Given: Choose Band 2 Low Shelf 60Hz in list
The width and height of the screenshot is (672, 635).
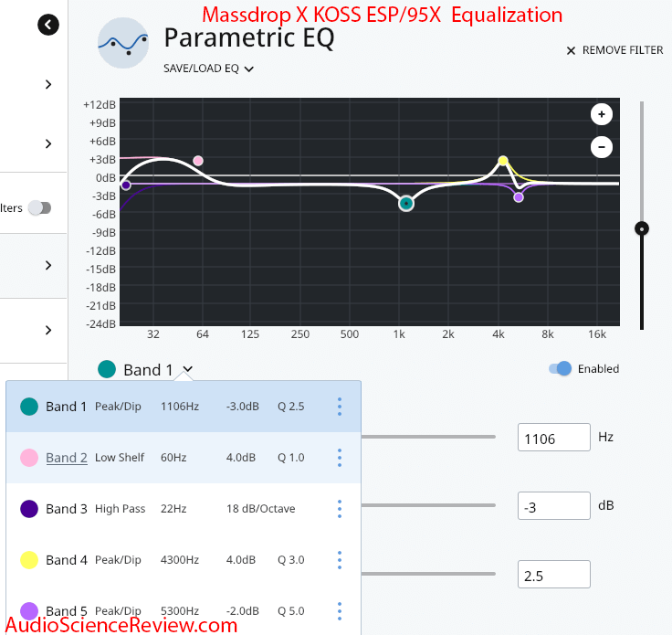Looking at the screenshot, I should click(184, 458).
